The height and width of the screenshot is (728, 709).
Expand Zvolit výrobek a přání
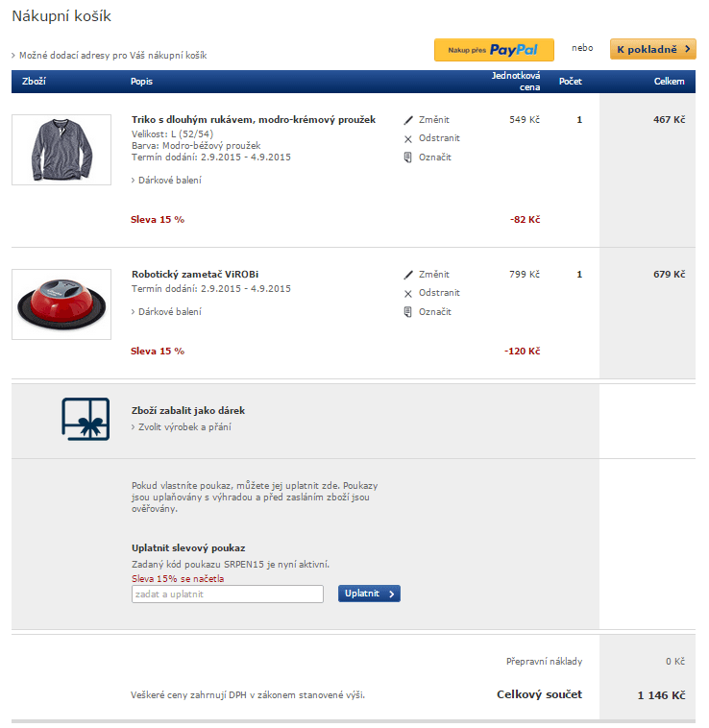[x=181, y=426]
